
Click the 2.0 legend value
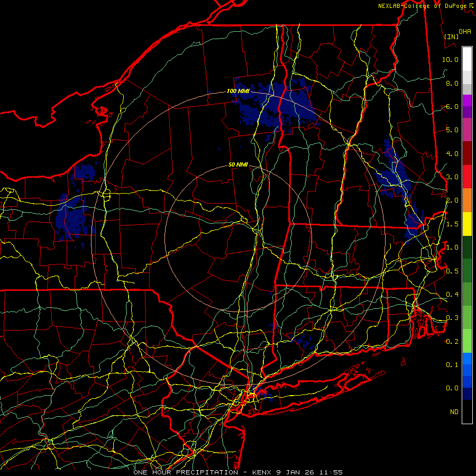[452, 200]
